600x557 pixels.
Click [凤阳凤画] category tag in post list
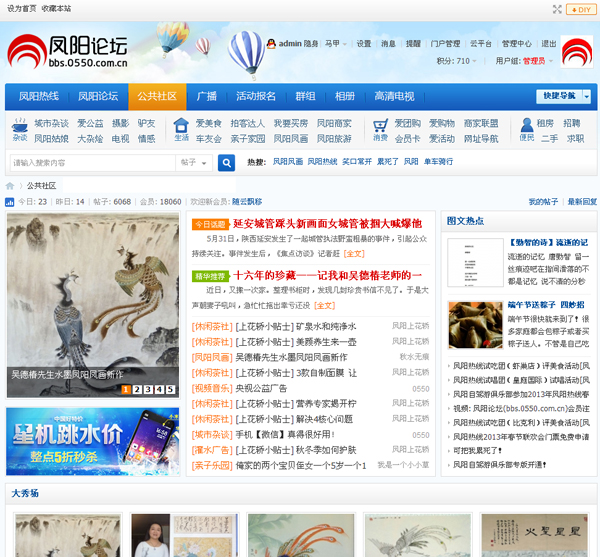(x=212, y=358)
